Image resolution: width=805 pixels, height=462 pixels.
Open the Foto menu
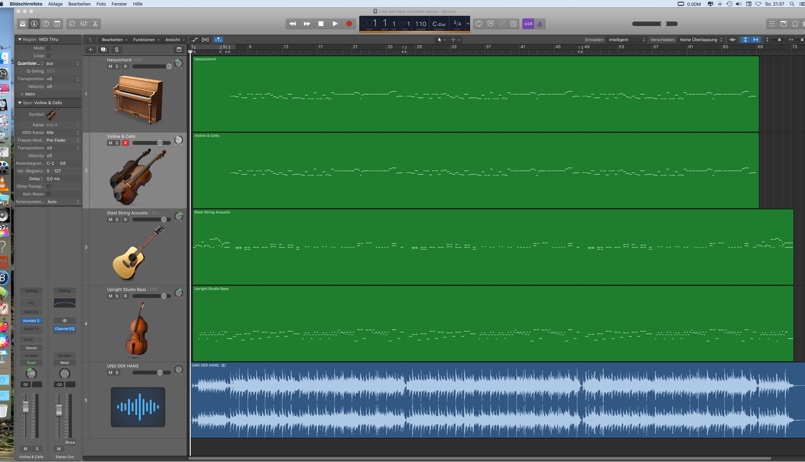click(101, 4)
